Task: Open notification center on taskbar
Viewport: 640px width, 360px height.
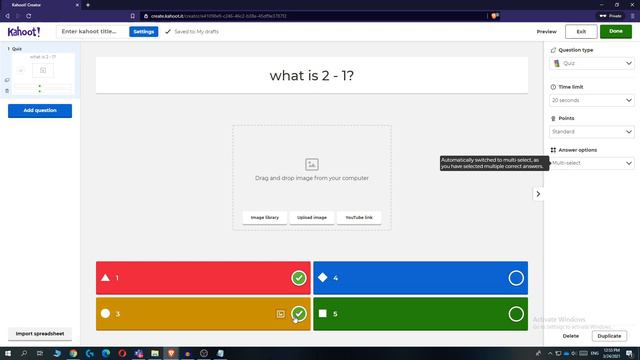Action: coord(630,353)
